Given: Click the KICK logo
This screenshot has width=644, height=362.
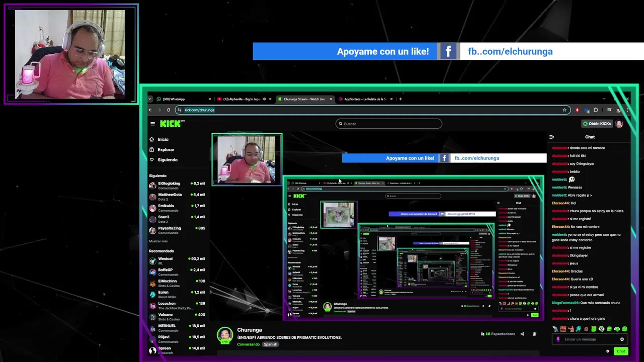Looking at the screenshot, I should 172,123.
